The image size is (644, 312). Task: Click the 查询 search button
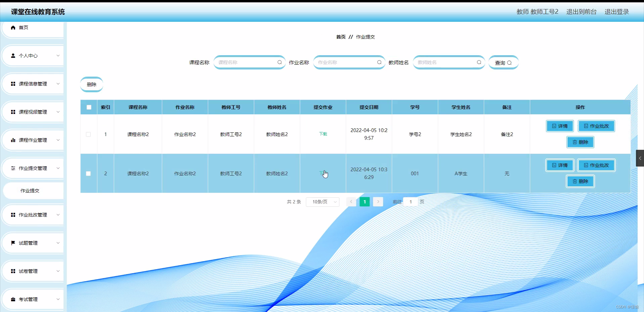coord(503,62)
